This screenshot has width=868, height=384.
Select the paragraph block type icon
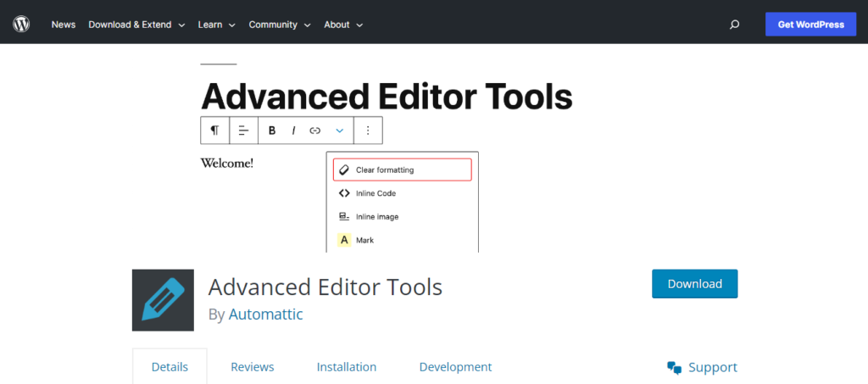(214, 131)
